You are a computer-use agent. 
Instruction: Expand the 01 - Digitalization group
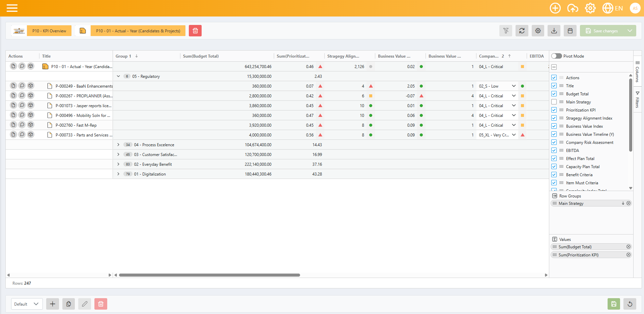pos(118,174)
